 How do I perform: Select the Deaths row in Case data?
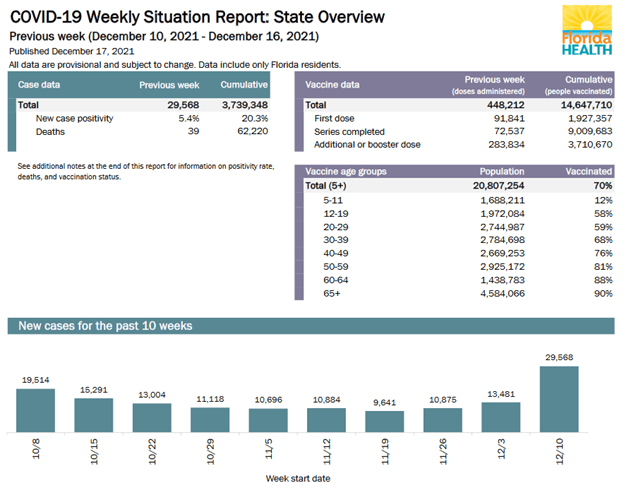point(50,132)
